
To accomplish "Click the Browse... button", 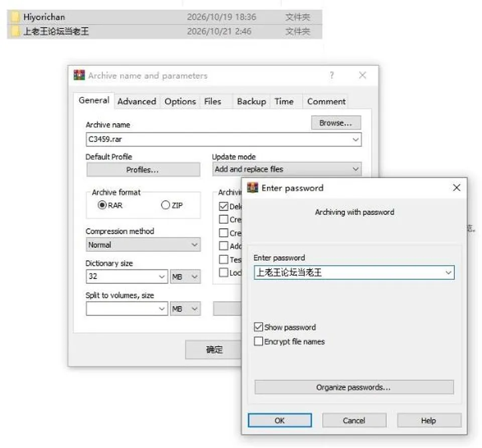I will [x=336, y=123].
